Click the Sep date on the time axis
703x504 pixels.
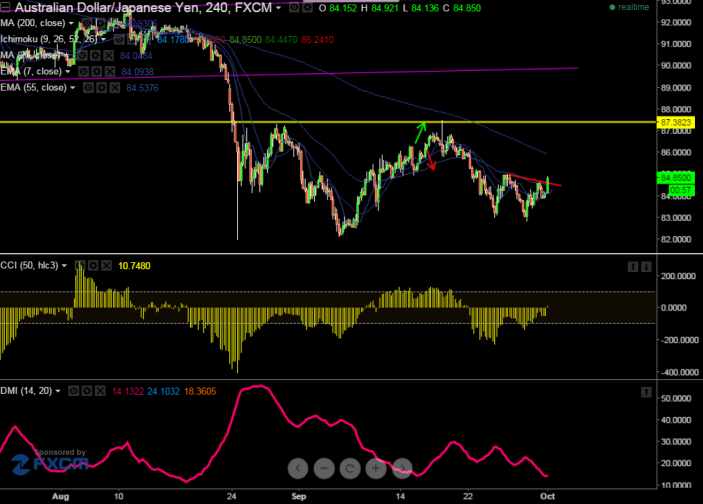(299, 496)
